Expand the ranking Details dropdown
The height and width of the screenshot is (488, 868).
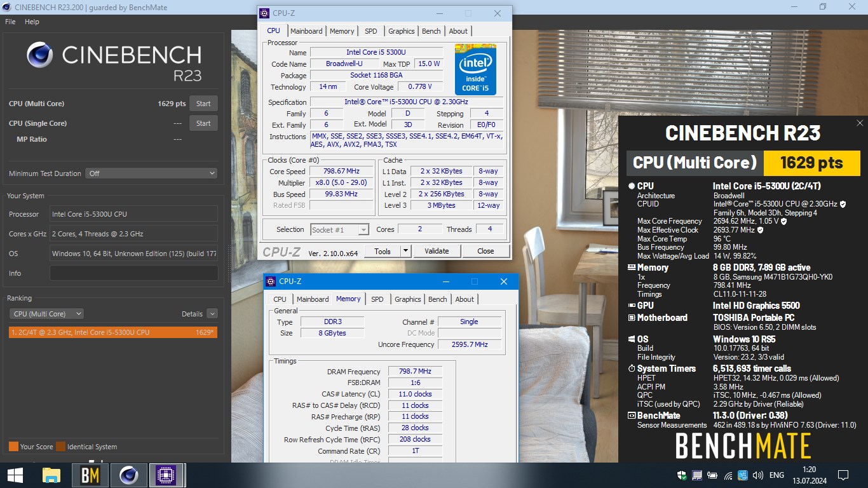[x=212, y=314]
